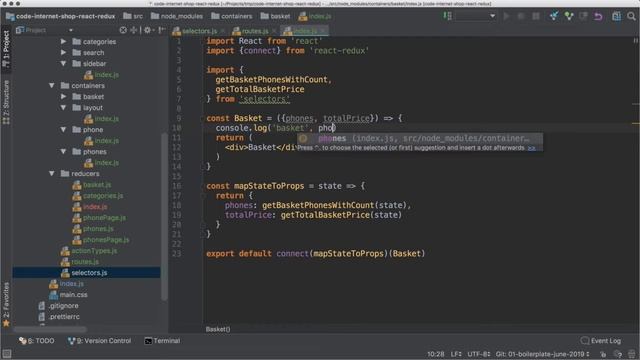Collapse the layout folder arrow
640x360 pixels.
coord(63,108)
